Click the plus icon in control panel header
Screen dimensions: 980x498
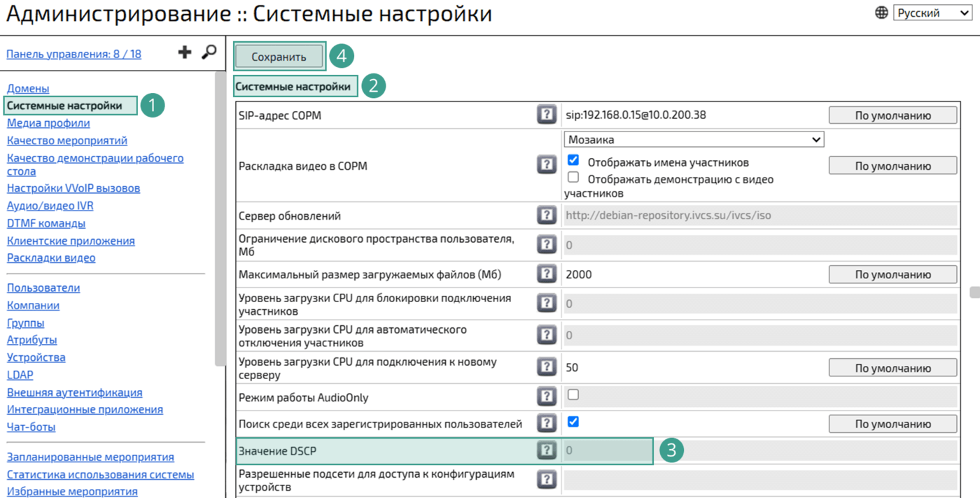coord(185,52)
